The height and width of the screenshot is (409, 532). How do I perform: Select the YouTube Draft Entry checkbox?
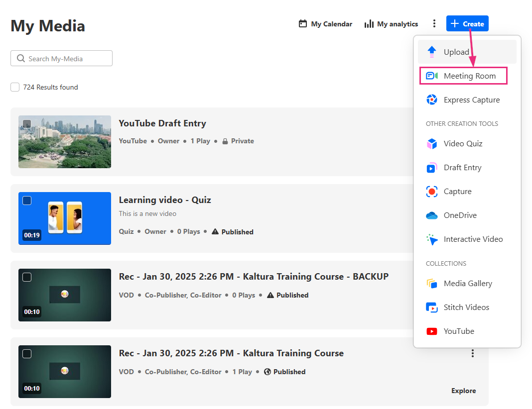pyautogui.click(x=27, y=124)
